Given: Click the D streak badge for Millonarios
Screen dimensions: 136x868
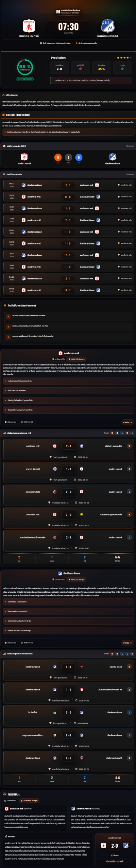Looking at the screenshot, I should (117, 653).
